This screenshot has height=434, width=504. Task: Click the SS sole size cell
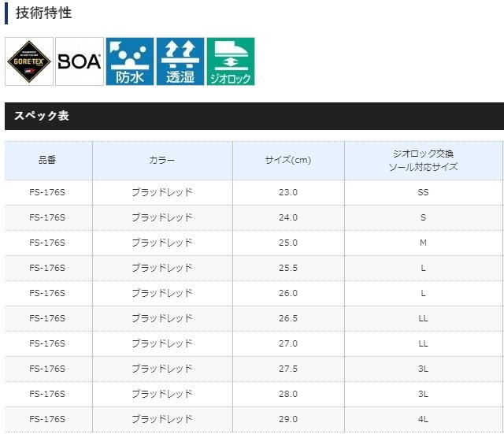(x=424, y=192)
